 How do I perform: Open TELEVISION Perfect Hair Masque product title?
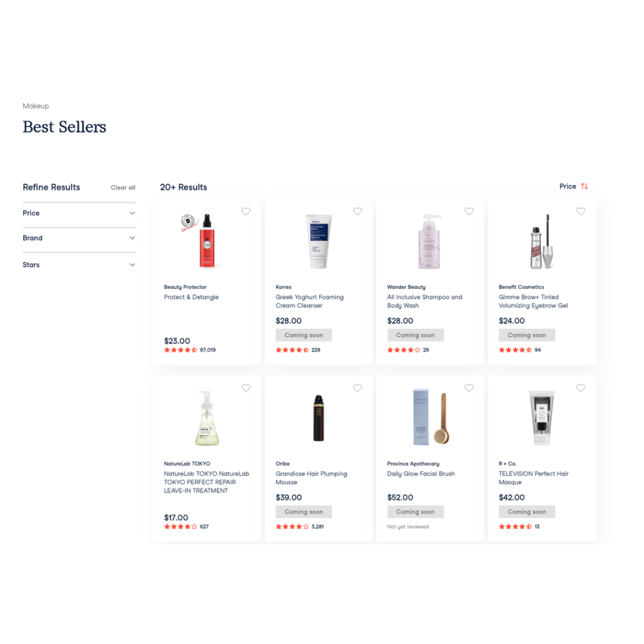click(x=533, y=478)
